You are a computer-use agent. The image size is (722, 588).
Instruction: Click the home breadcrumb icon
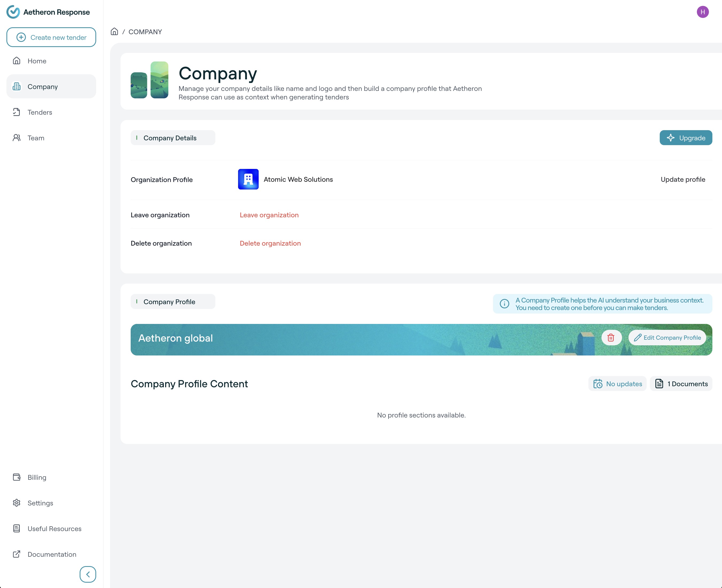[x=114, y=32]
